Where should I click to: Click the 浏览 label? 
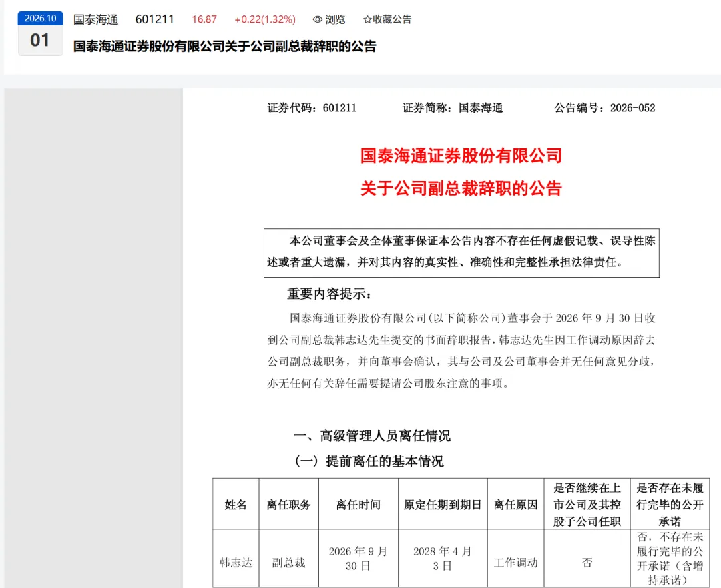tap(335, 20)
